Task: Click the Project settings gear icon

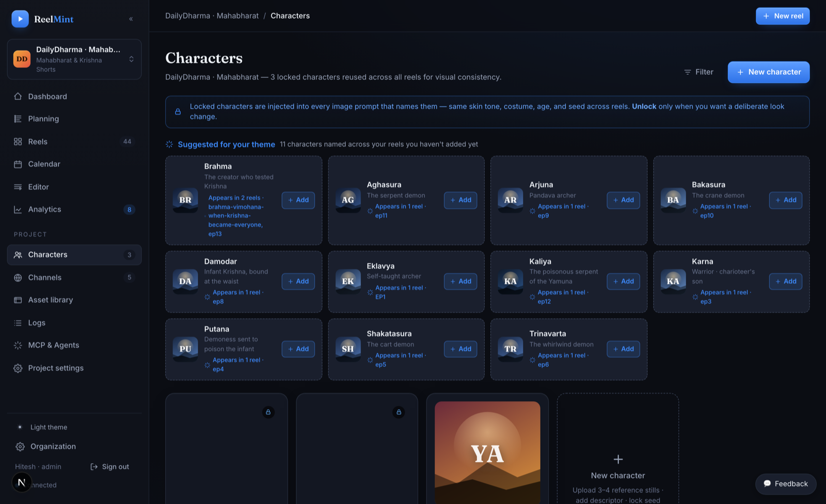Action: coord(18,368)
